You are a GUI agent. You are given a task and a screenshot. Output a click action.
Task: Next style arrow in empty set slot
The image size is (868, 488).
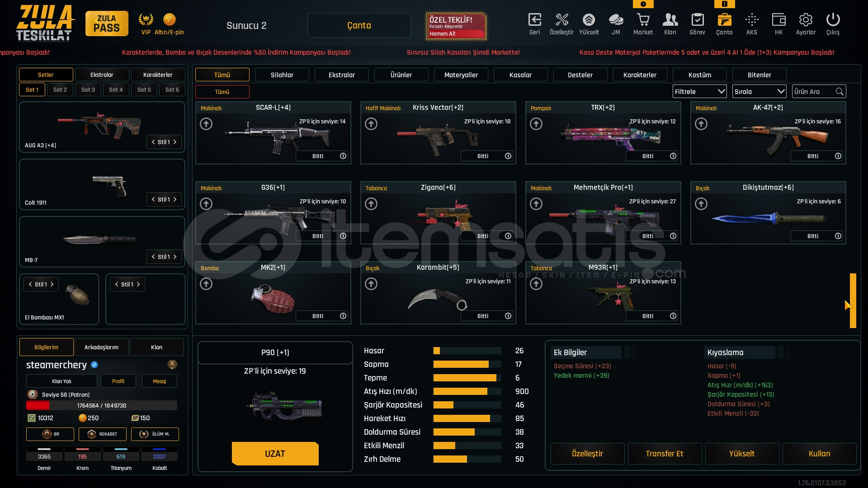click(x=138, y=284)
